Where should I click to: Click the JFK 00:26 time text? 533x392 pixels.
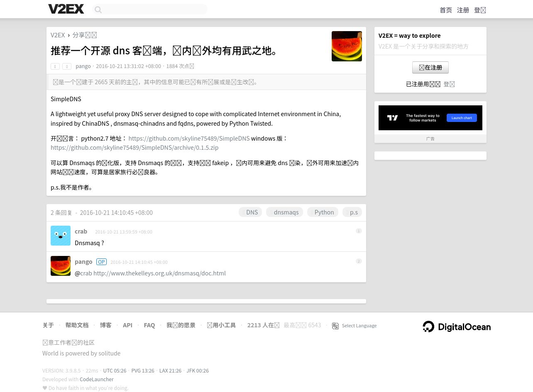198,370
